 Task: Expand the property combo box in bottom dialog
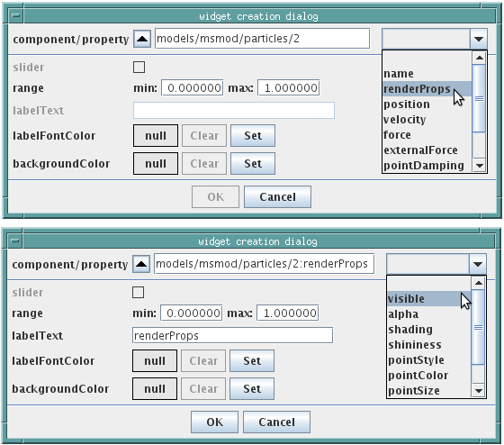point(478,264)
